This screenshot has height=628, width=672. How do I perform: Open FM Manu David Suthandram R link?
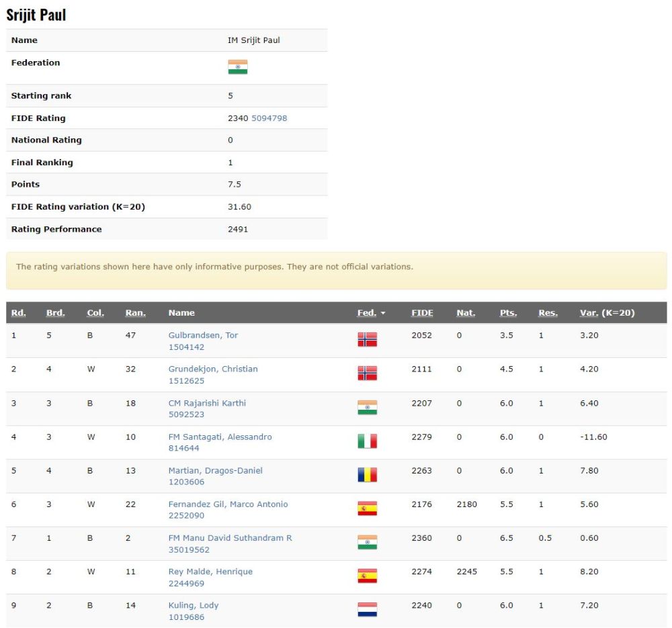click(230, 538)
